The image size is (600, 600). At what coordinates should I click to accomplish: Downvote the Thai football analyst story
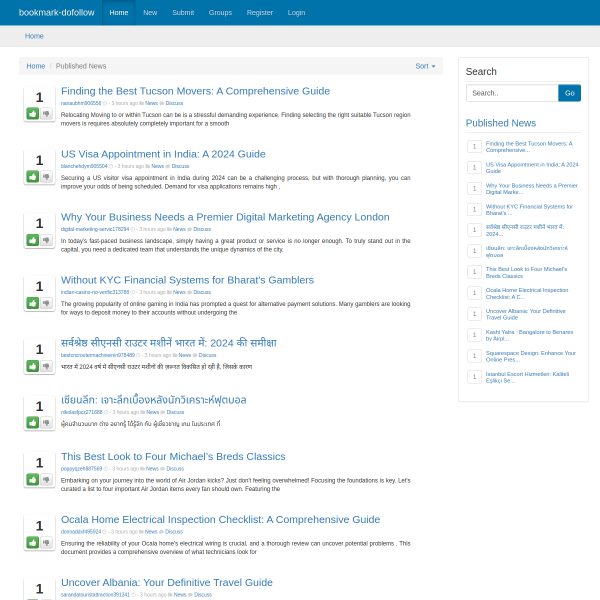(x=46, y=423)
